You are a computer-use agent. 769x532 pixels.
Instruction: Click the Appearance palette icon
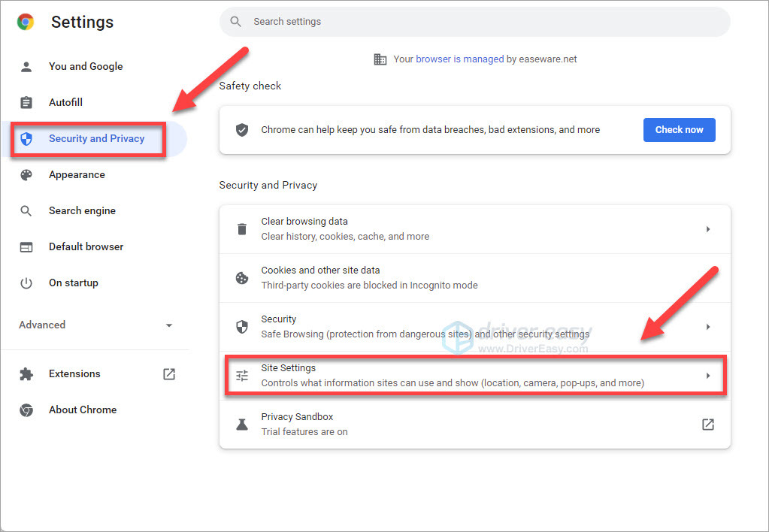tap(26, 174)
